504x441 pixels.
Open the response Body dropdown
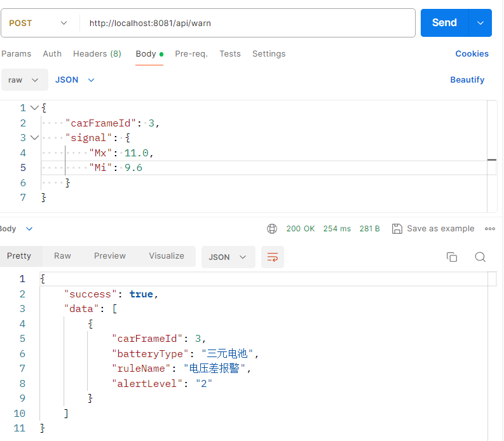(16, 229)
